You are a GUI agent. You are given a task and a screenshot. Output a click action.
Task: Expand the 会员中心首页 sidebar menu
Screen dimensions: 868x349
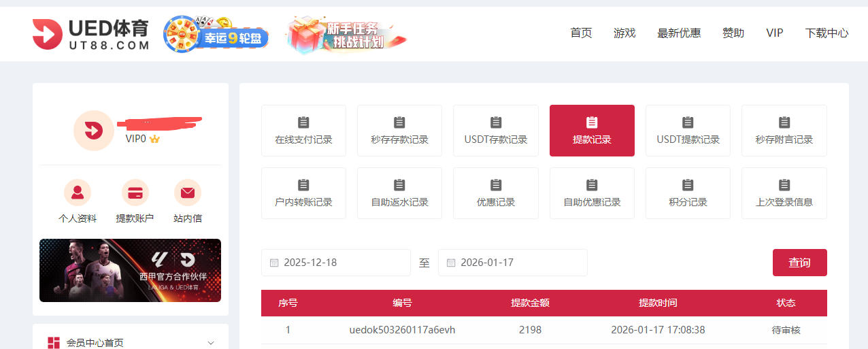tap(210, 343)
